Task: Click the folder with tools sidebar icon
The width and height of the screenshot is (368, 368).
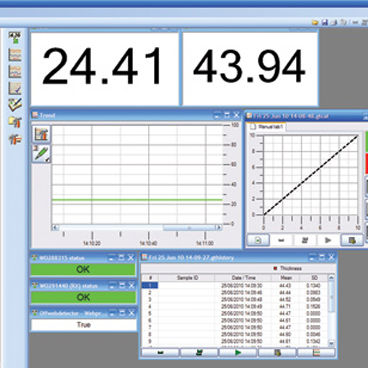Action: click(15, 122)
